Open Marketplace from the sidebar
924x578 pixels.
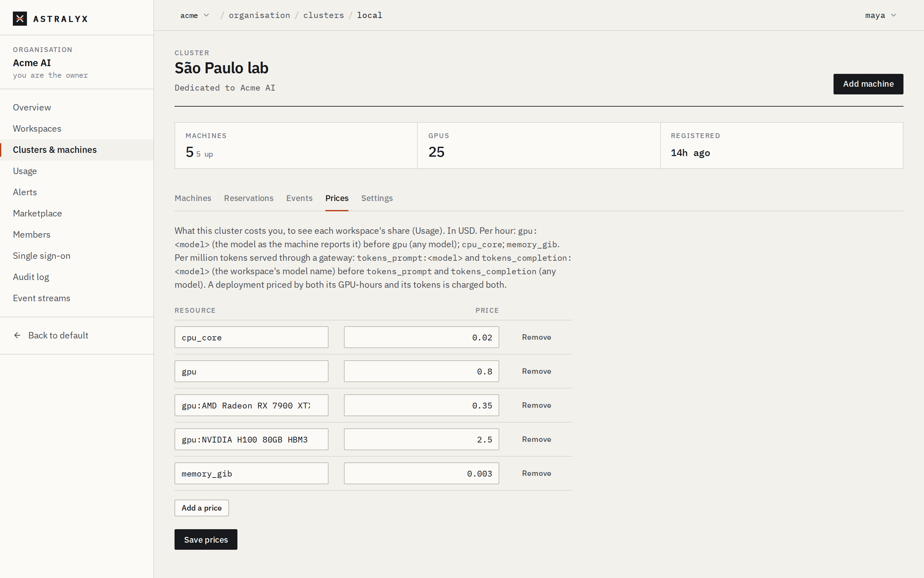click(x=77, y=213)
